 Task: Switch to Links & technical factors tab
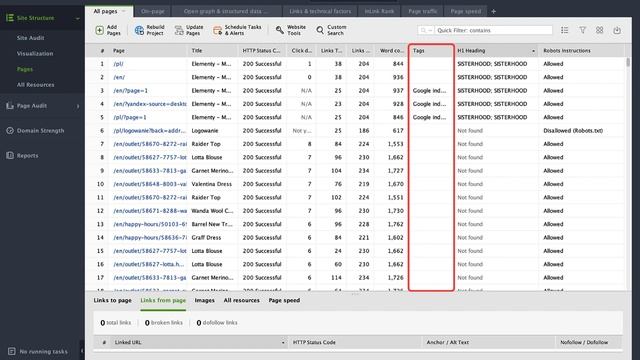point(320,11)
